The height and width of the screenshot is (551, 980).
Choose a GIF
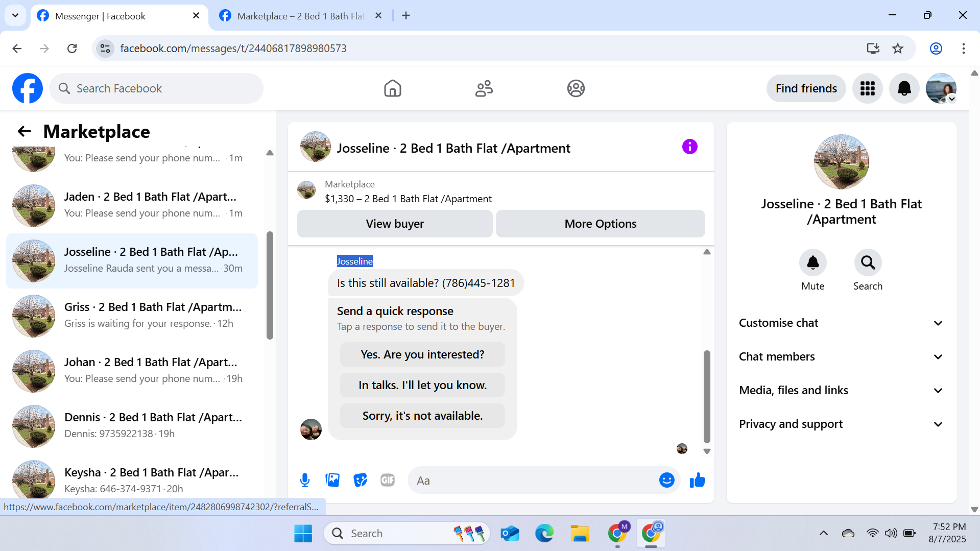388,480
